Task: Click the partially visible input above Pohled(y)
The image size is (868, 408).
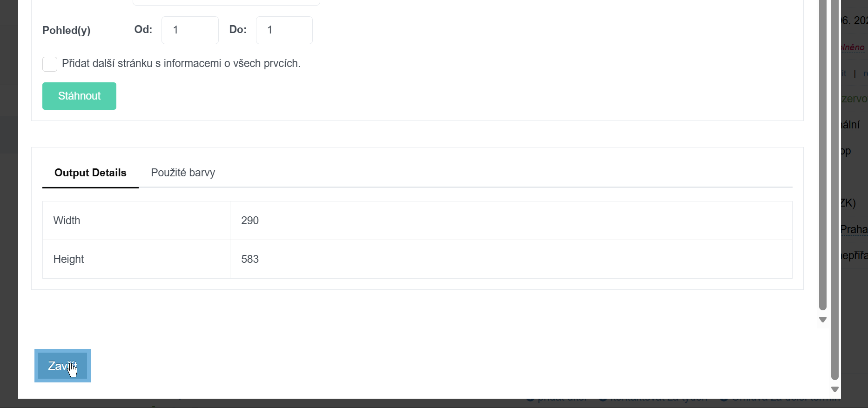Action: point(226,2)
